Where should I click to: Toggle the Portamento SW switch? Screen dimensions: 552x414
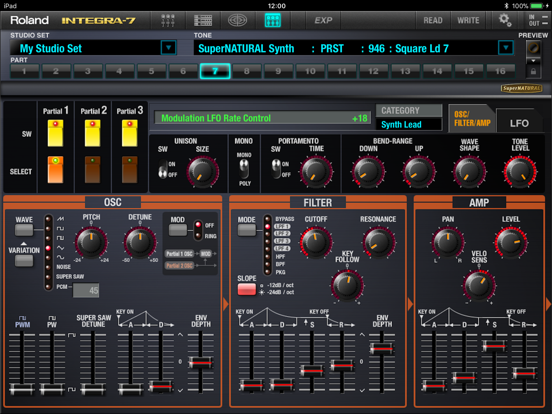coord(276,169)
